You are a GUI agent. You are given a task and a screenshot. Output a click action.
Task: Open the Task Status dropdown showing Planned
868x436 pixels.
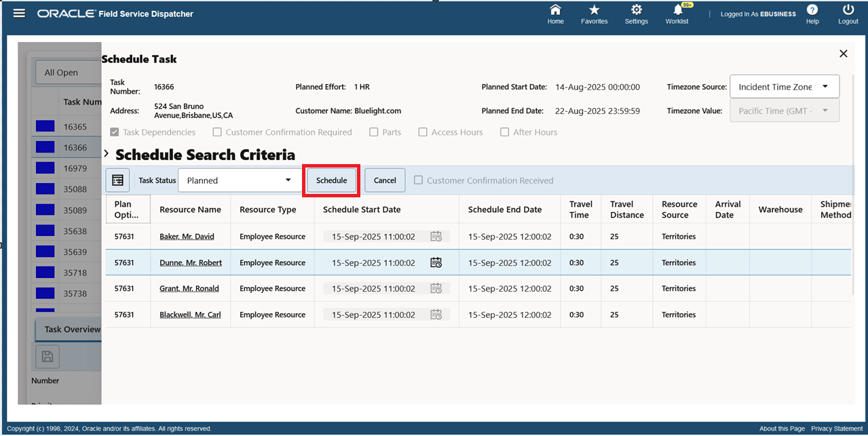(288, 180)
